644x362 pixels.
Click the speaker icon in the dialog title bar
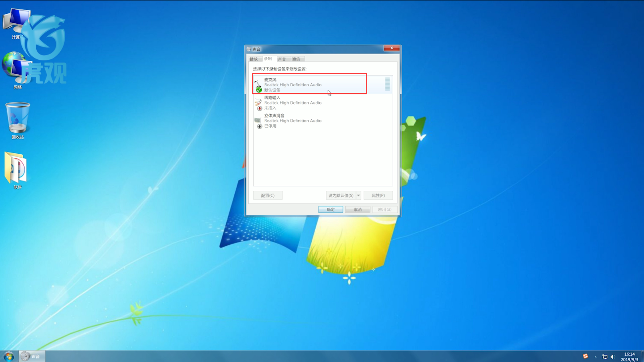pos(249,49)
